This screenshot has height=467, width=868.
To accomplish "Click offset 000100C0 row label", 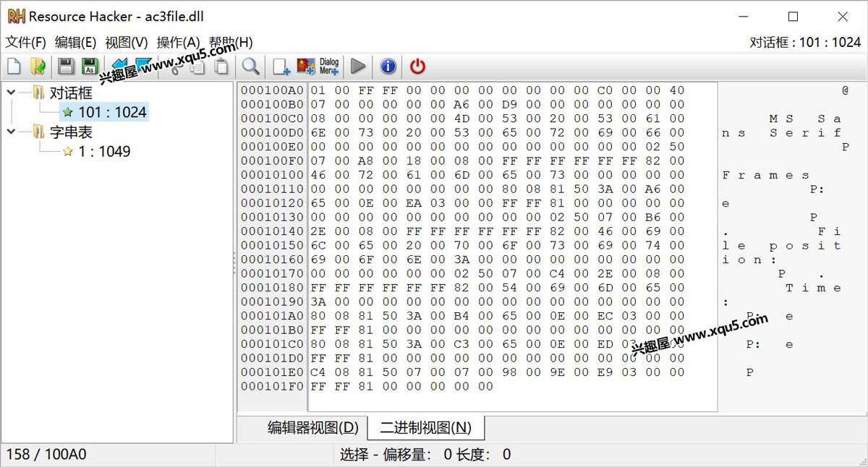I will click(x=273, y=119).
